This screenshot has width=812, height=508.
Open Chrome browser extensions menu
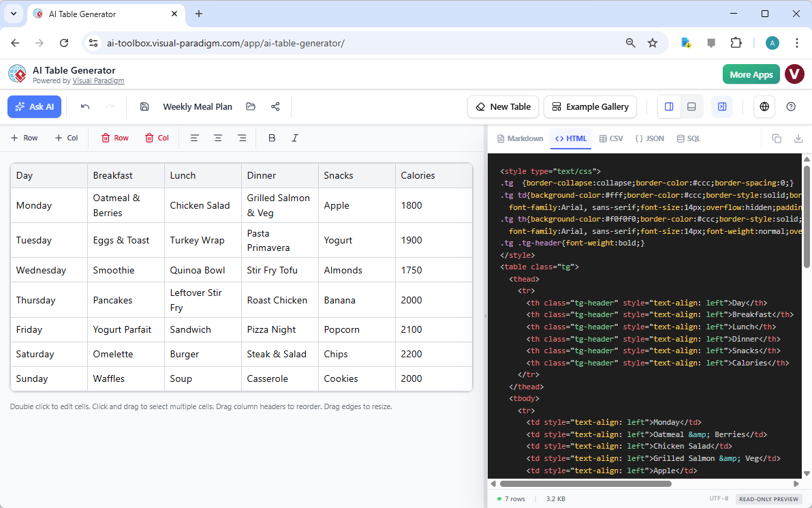(736, 42)
